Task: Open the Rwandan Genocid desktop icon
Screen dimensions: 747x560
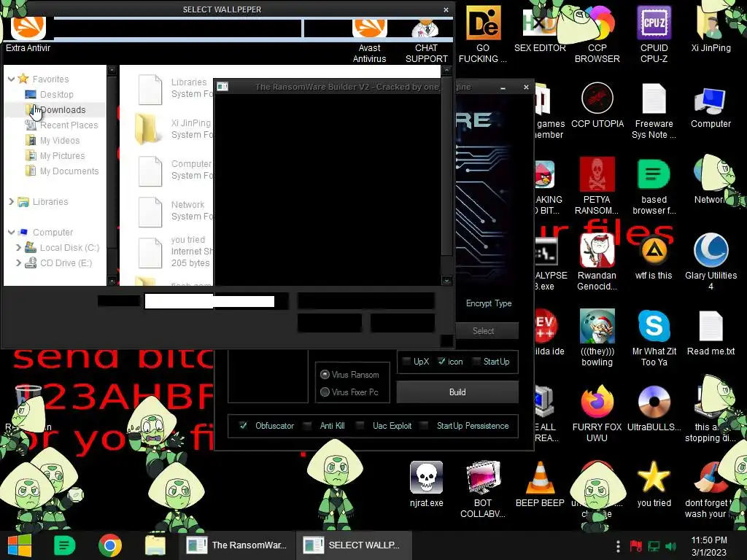Action: (597, 262)
